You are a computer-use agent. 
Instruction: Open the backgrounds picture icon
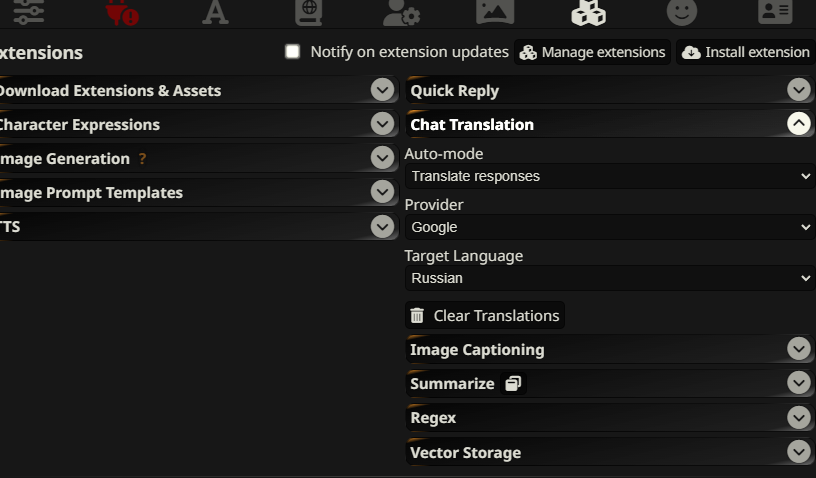(495, 11)
